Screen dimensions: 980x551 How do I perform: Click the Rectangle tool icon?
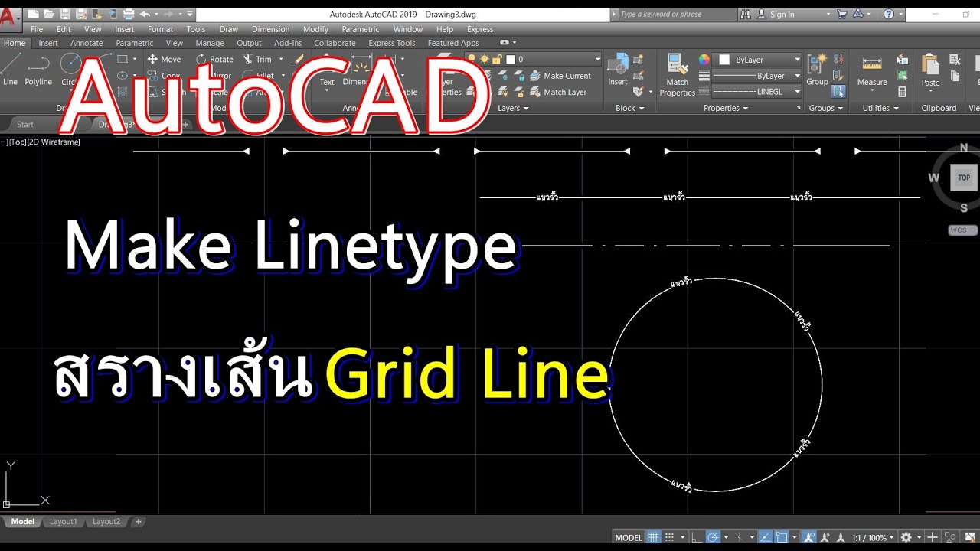122,59
